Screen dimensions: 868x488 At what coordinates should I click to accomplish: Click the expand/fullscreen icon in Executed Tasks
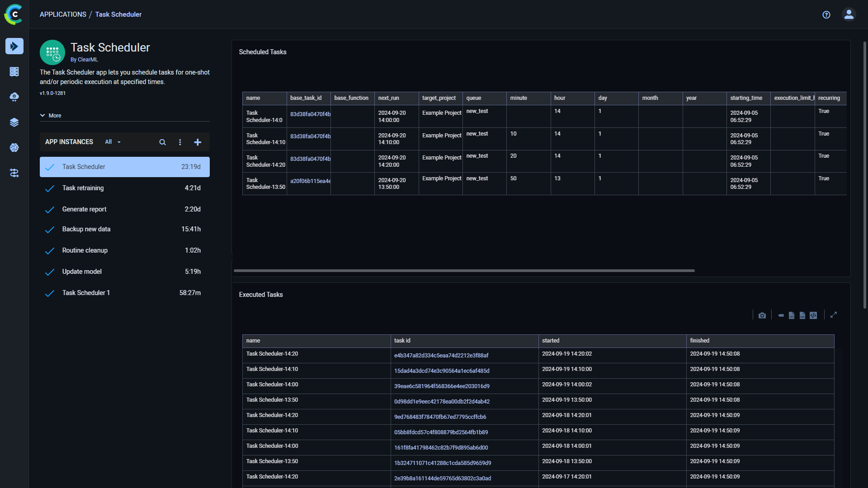coord(834,315)
